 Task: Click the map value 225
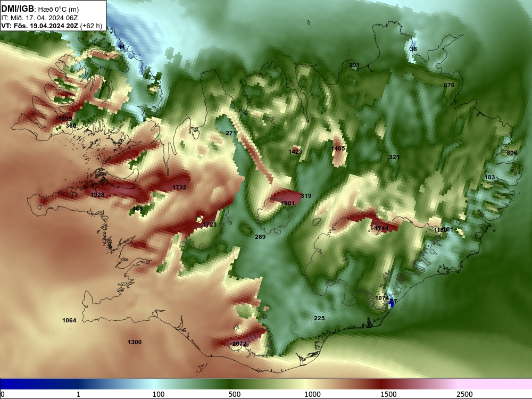coord(319,318)
